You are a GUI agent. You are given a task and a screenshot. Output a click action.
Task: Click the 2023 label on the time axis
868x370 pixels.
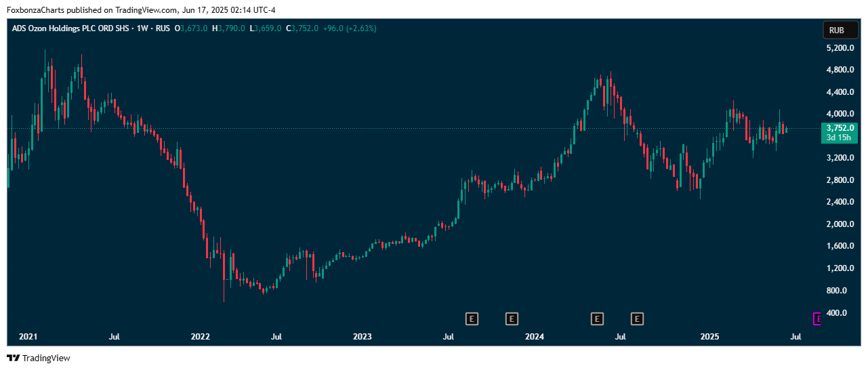tap(363, 336)
